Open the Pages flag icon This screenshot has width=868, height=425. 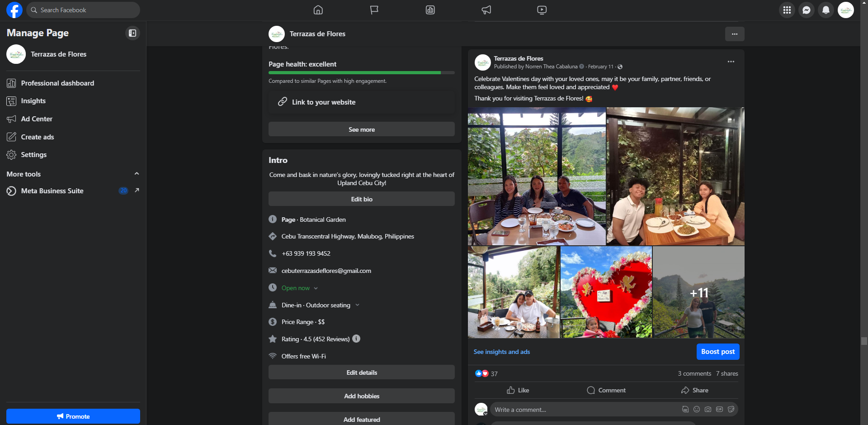click(374, 10)
